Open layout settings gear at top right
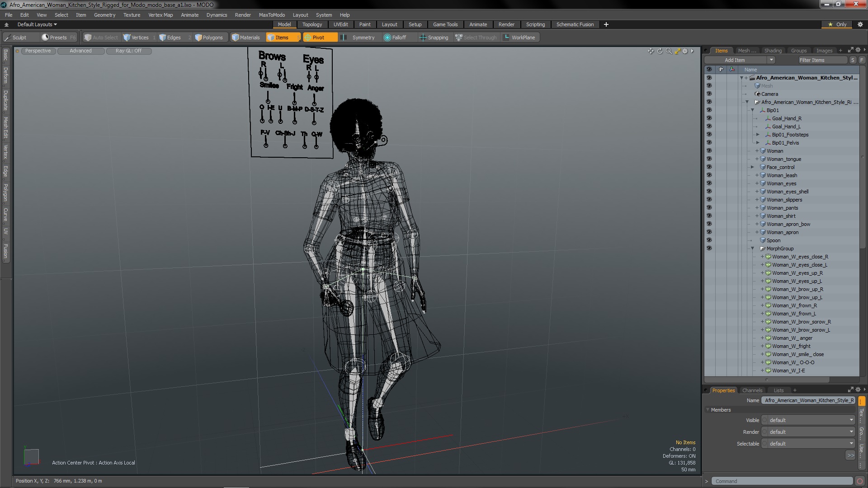The image size is (868, 488). click(860, 24)
